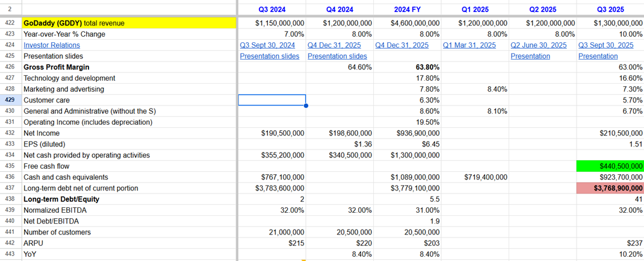Select the $237 ARPU cell
644x261 pixels.
[x=610, y=243]
